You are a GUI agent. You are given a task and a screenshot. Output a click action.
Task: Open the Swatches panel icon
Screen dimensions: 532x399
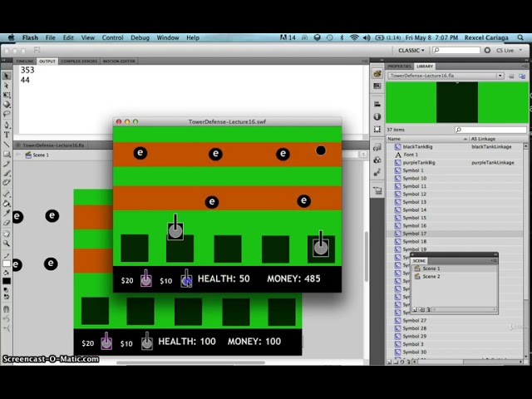pos(377,86)
